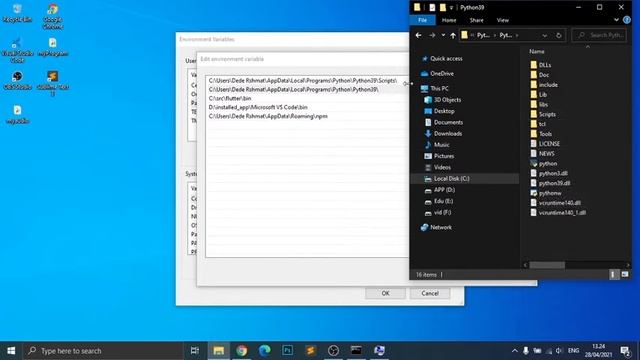Click the ENG language indicator in taskbar

[573, 351]
